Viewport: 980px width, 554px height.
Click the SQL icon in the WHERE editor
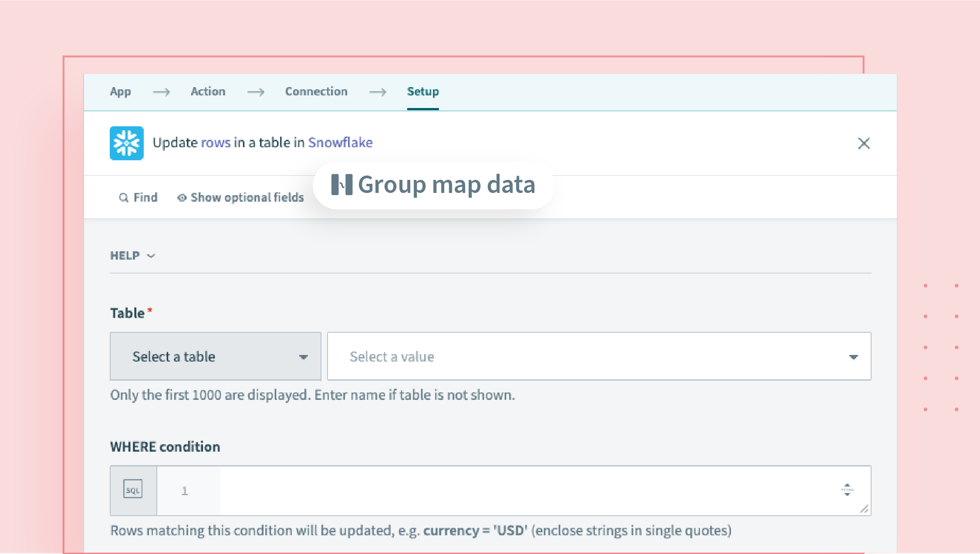point(133,490)
